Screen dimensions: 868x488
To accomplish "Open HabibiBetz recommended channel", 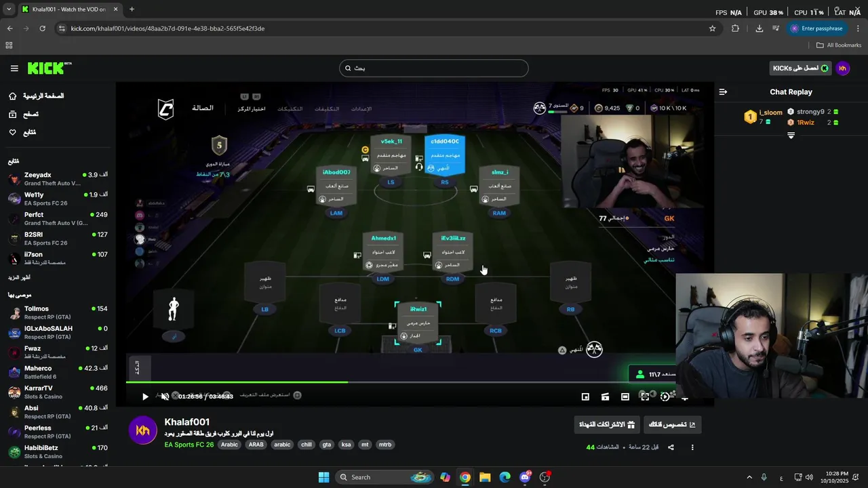I will [x=58, y=451].
